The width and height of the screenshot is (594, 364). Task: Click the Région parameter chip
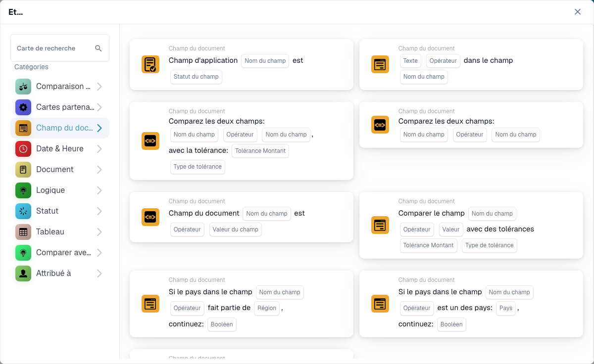coord(267,308)
